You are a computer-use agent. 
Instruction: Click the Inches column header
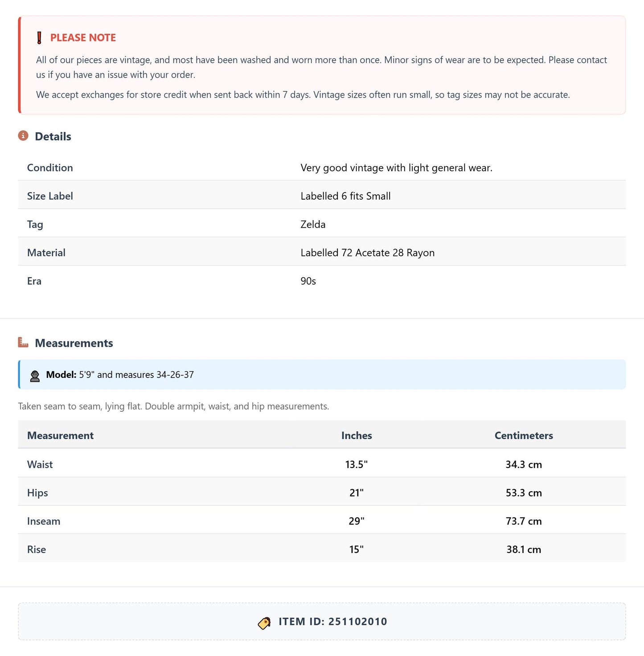pyautogui.click(x=357, y=435)
